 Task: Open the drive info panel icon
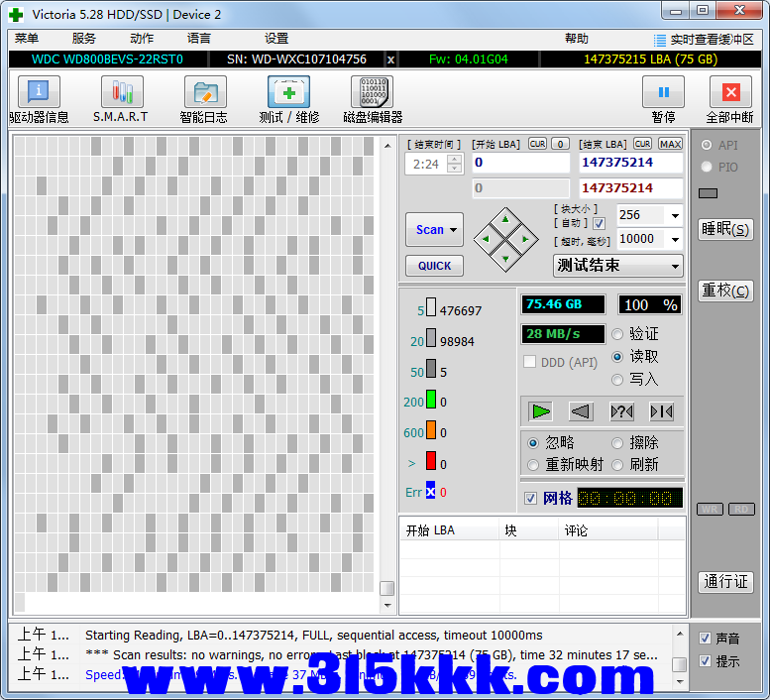[39, 91]
